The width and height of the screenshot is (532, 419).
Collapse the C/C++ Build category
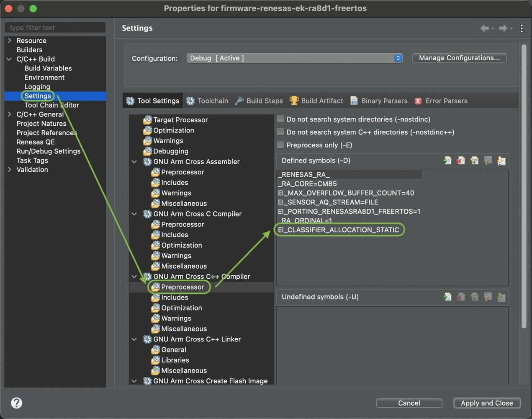pos(9,59)
